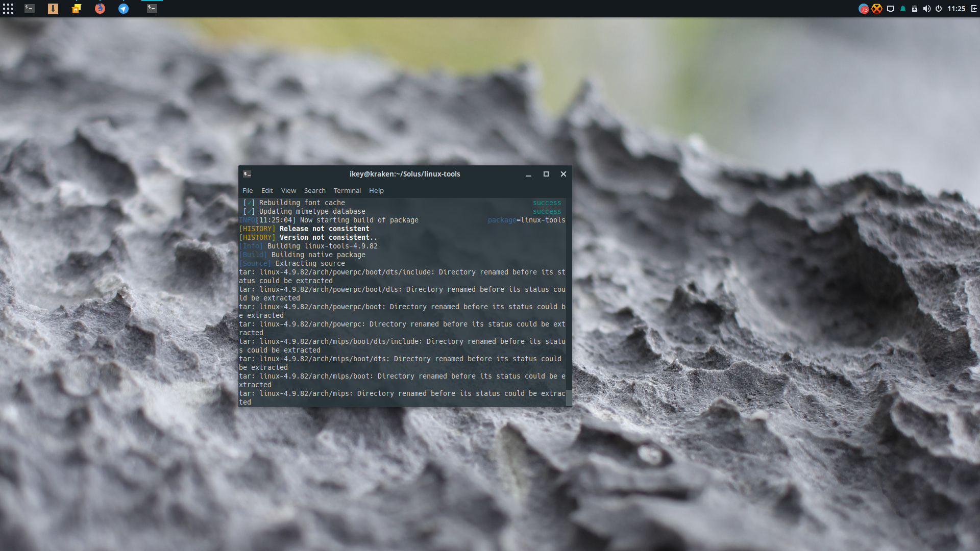Viewport: 980px width, 551px height.
Task: Open notifications via the green bell icon
Action: (903, 9)
